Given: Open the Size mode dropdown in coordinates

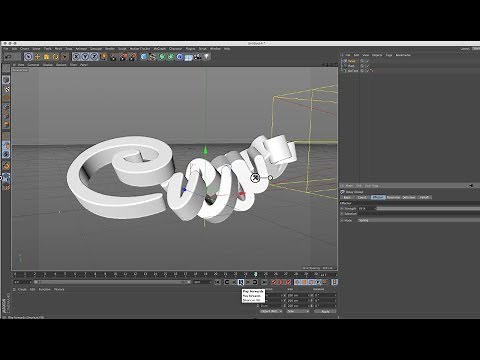Looking at the screenshot, I should [298, 311].
